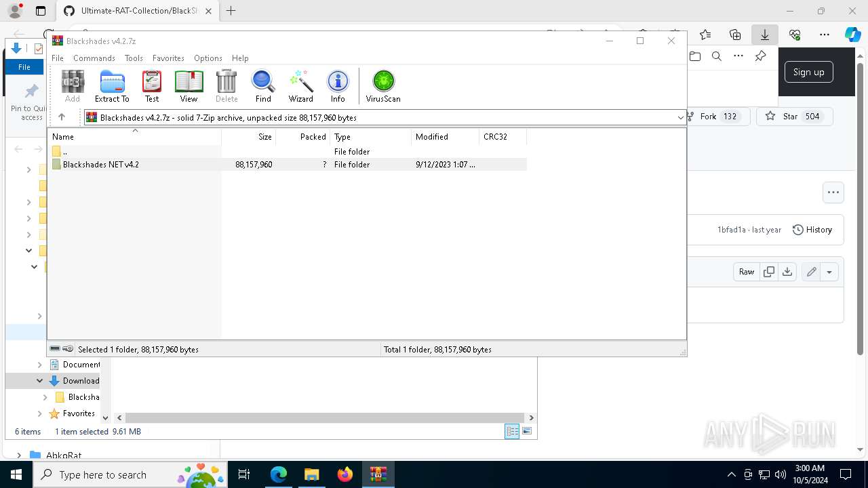
Task: Star the GitHub repository
Action: [794, 117]
